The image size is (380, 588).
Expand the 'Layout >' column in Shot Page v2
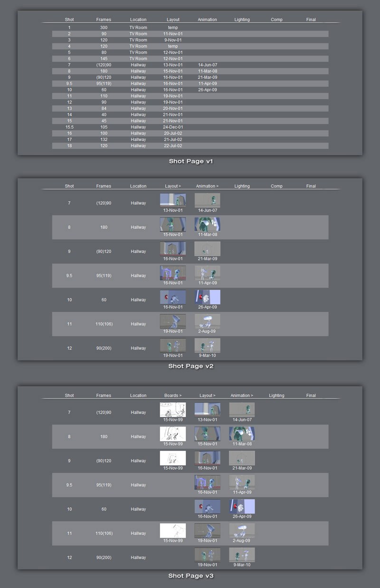[173, 186]
